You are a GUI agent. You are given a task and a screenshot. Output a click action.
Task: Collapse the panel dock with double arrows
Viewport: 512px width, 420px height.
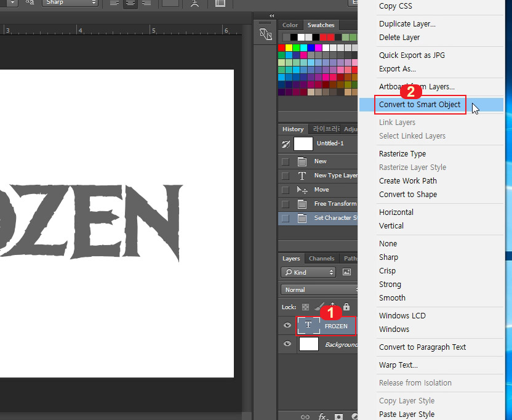(271, 15)
